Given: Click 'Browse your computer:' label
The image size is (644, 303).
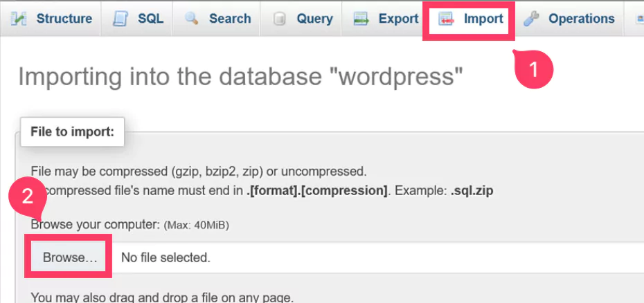Looking at the screenshot, I should 95,225.
